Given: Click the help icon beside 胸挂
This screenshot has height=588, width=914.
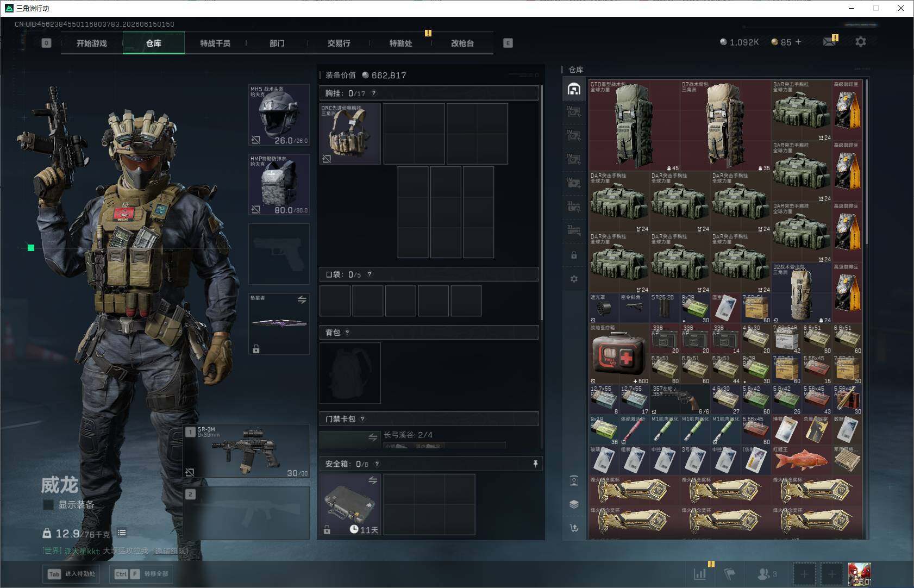Looking at the screenshot, I should pos(373,93).
